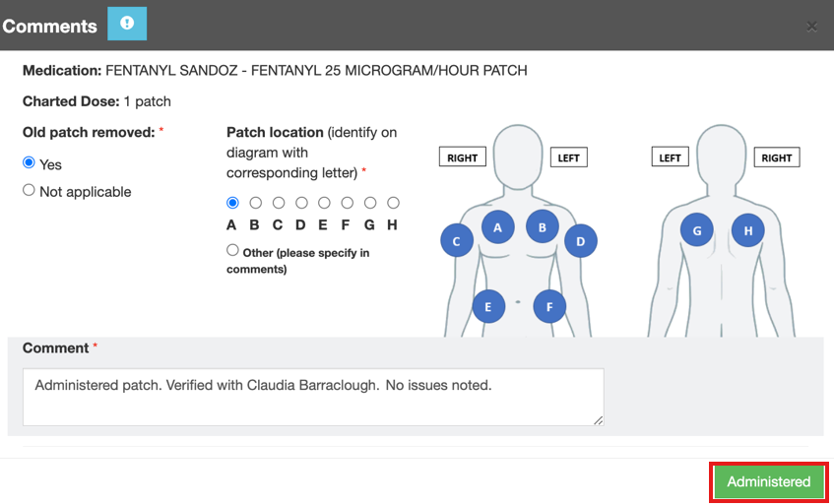834x504 pixels.
Task: Click the comment box resize handle
Action: click(598, 420)
